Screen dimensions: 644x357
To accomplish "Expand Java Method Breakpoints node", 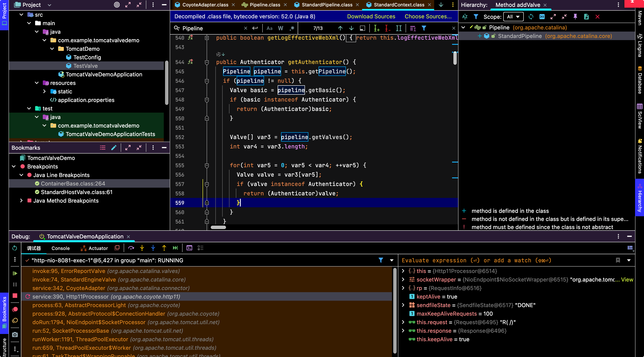I will click(21, 200).
